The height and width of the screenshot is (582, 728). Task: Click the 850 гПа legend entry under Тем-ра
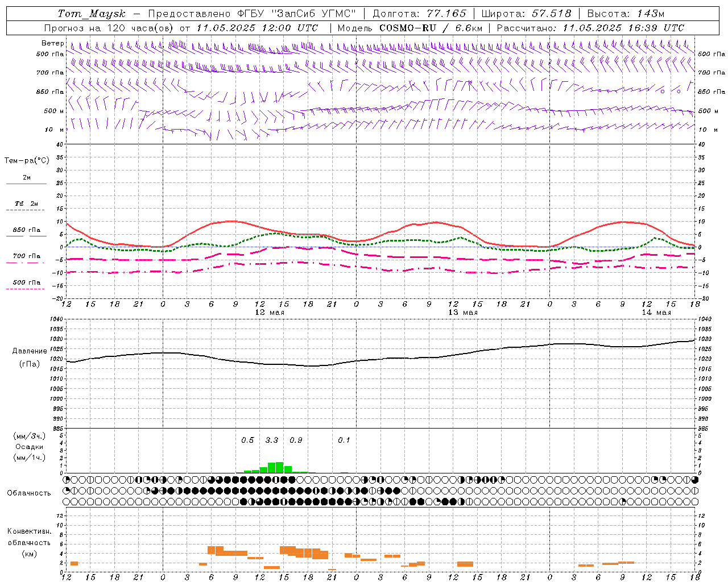click(26, 230)
